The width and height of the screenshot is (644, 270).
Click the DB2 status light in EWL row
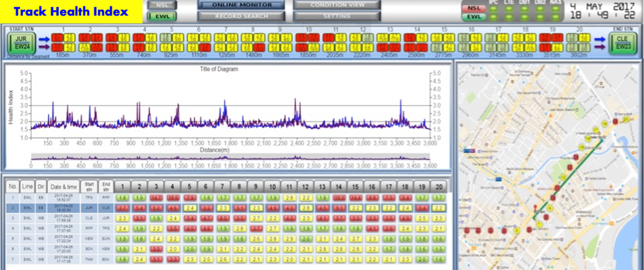coord(540,17)
